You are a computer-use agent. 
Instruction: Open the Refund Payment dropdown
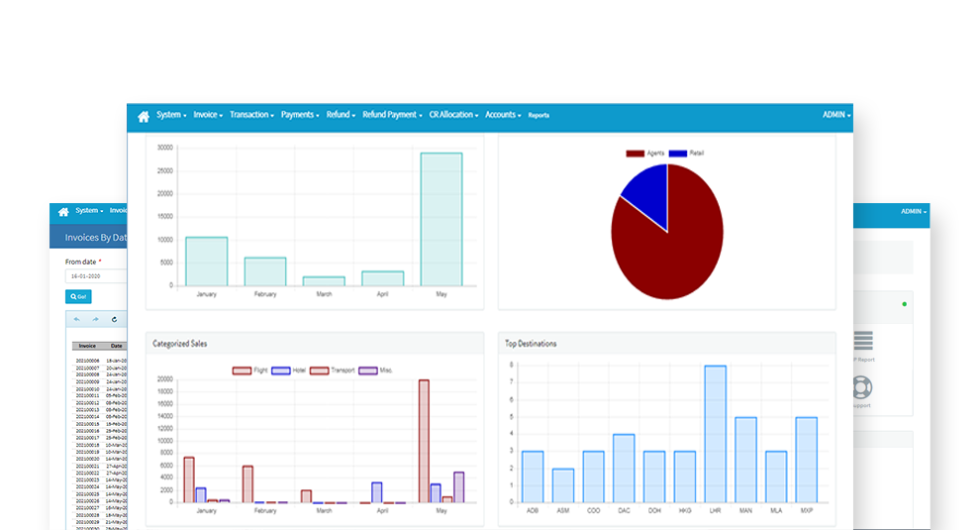393,115
